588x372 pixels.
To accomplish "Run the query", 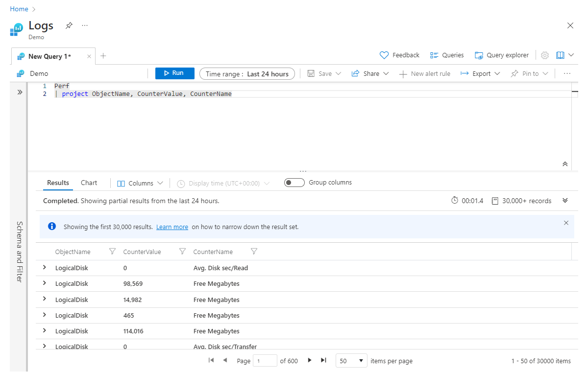I will (x=175, y=73).
